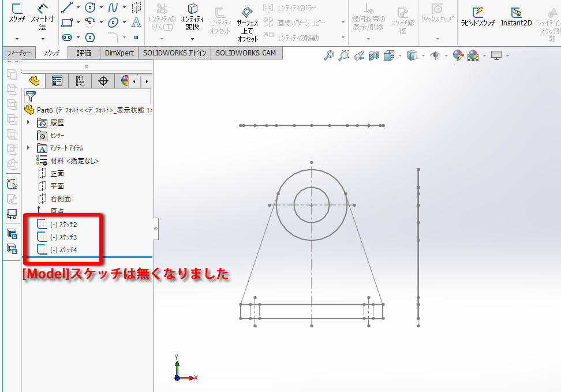Image resolution: width=561 pixels, height=392 pixels.
Task: Open the Smart Dimension dropdown arrow
Action: pyautogui.click(x=43, y=39)
